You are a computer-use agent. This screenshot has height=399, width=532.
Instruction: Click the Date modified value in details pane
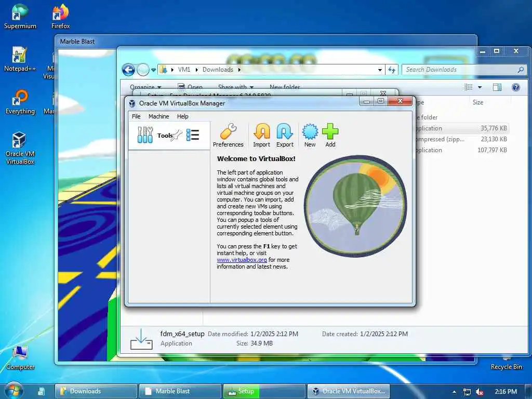[274, 334]
